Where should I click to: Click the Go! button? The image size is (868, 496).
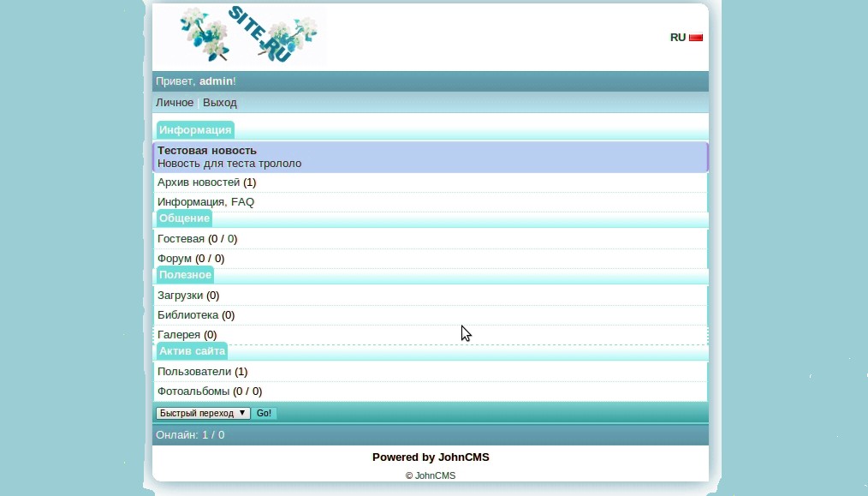pos(264,414)
